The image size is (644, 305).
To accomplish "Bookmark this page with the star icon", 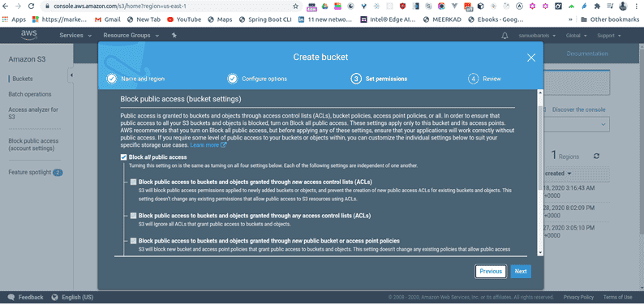I will pyautogui.click(x=295, y=6).
